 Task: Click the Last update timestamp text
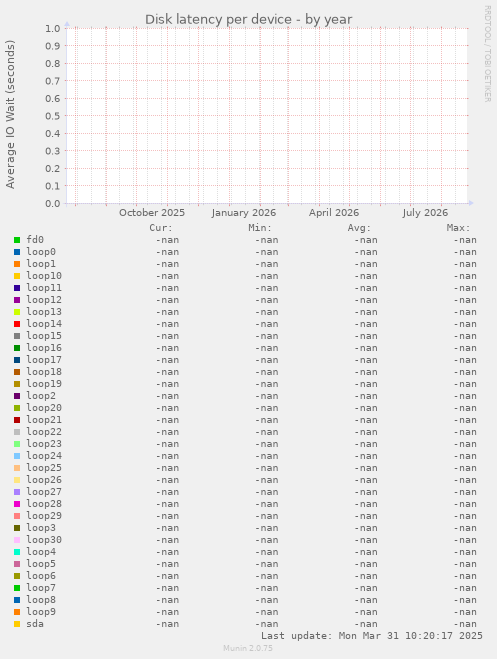point(372,635)
